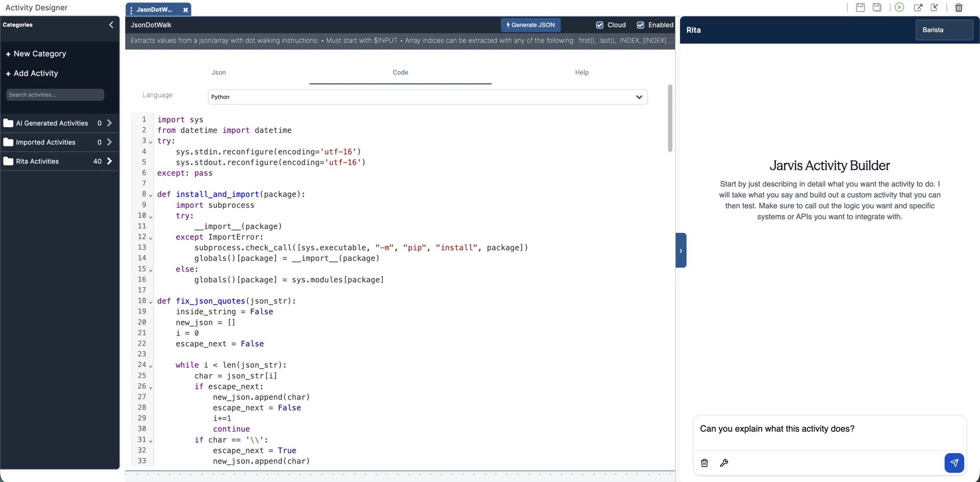This screenshot has height=482, width=980.
Task: Click the Search activities input field
Action: tap(55, 95)
